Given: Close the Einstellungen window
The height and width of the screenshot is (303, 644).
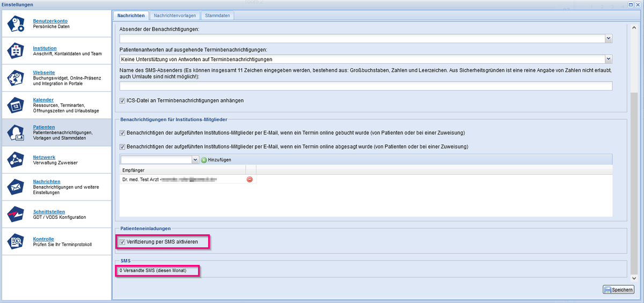Looking at the screenshot, I should pos(638,4).
